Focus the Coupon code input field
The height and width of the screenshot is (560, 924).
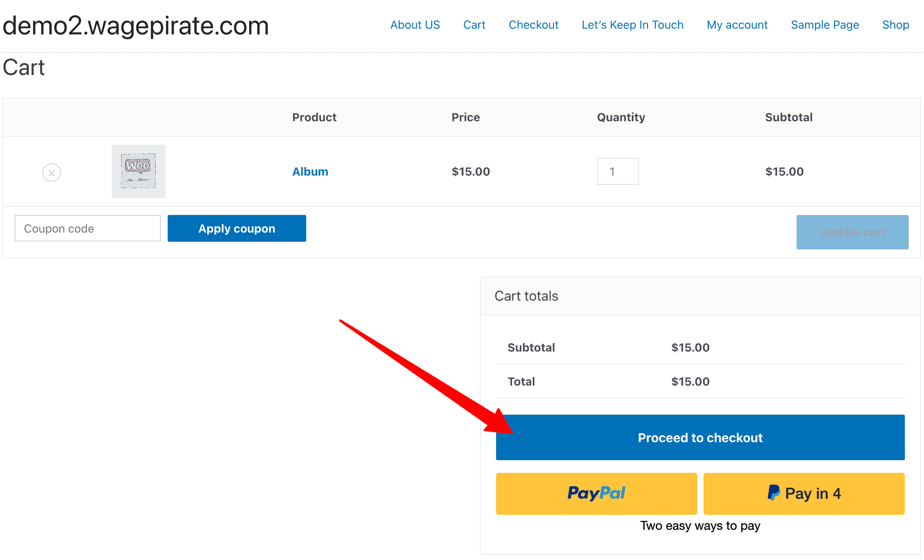[x=88, y=228]
